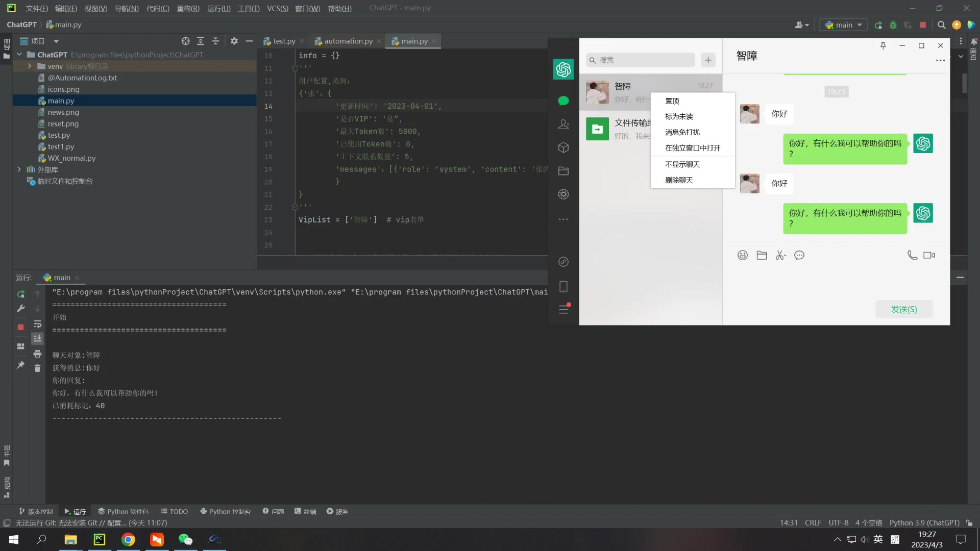
Task: Start a video call with camera icon
Action: (929, 255)
